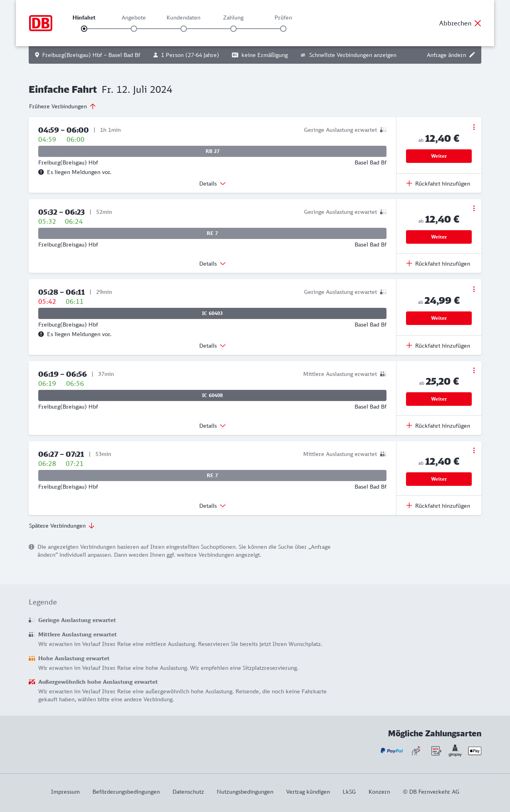Click the pencil icon to edit the search request
The image size is (510, 812).
[x=472, y=55]
